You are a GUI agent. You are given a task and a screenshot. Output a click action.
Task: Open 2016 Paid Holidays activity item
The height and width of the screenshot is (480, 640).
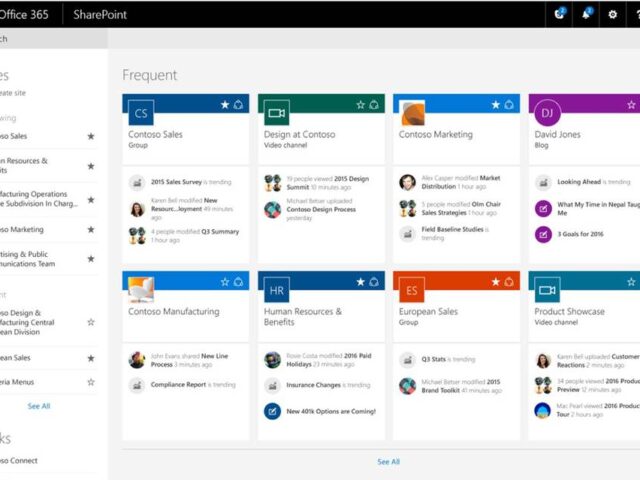click(x=329, y=360)
